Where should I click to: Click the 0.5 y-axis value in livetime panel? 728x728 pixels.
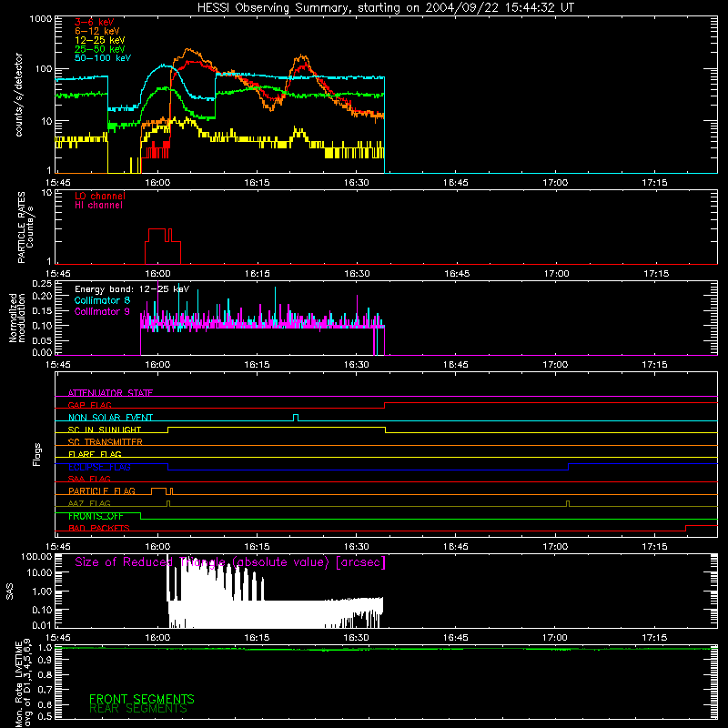[45, 717]
